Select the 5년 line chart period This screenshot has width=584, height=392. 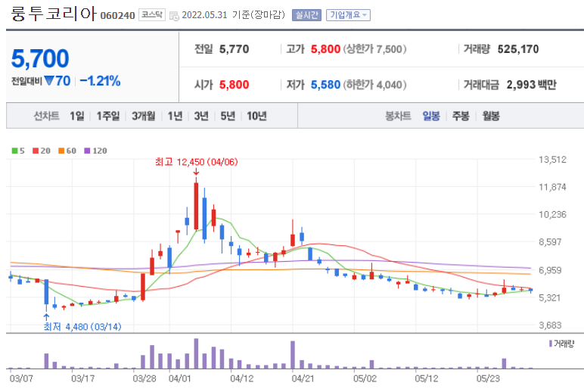(x=228, y=116)
